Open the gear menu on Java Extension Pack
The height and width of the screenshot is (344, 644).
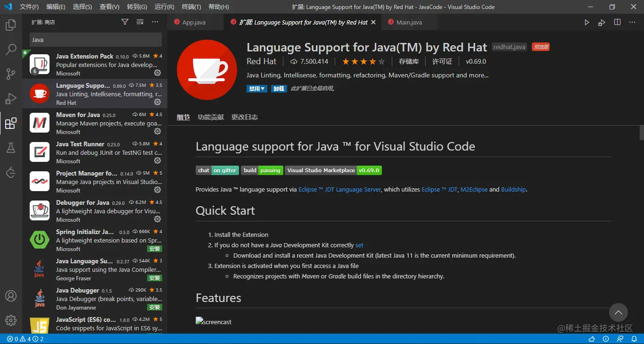157,73
